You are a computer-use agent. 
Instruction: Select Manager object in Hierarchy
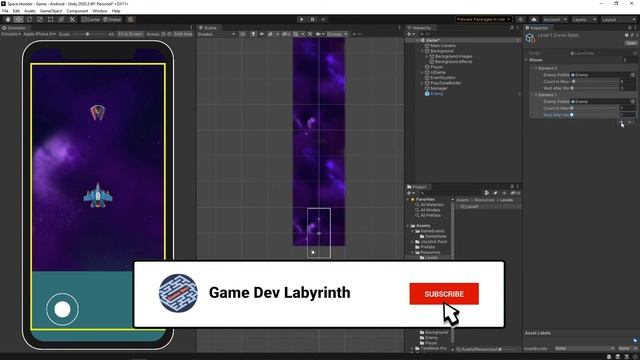[x=439, y=88]
